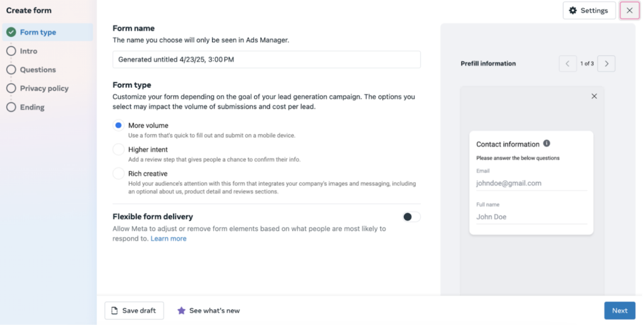Click the Intro step circle icon
Screen dimensions: 644x325
(x=11, y=51)
